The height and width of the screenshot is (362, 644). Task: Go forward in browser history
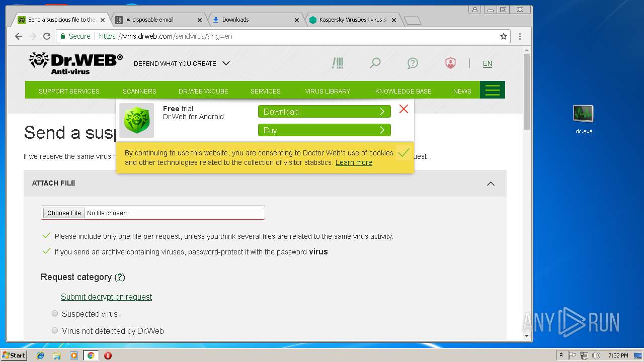(x=33, y=36)
